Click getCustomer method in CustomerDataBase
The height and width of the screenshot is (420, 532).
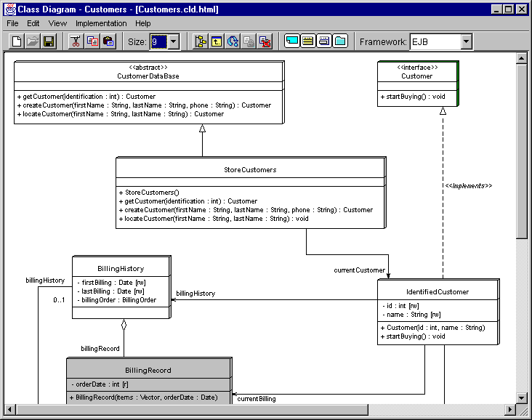[86, 97]
